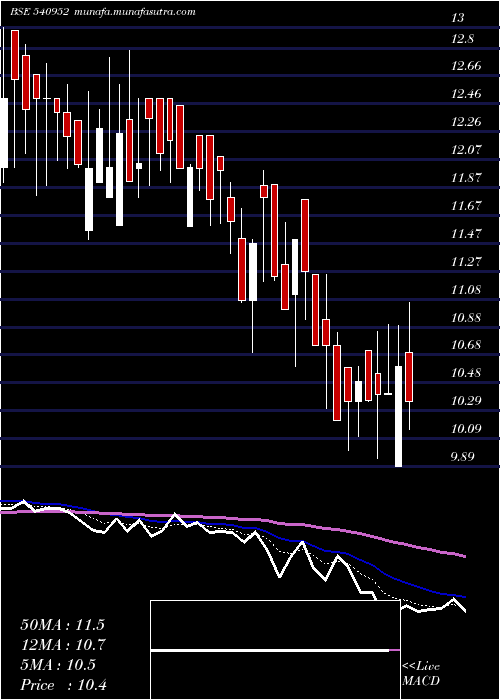Select the 10.88 price axis label
Screen dimensions: 500x700
point(465,318)
